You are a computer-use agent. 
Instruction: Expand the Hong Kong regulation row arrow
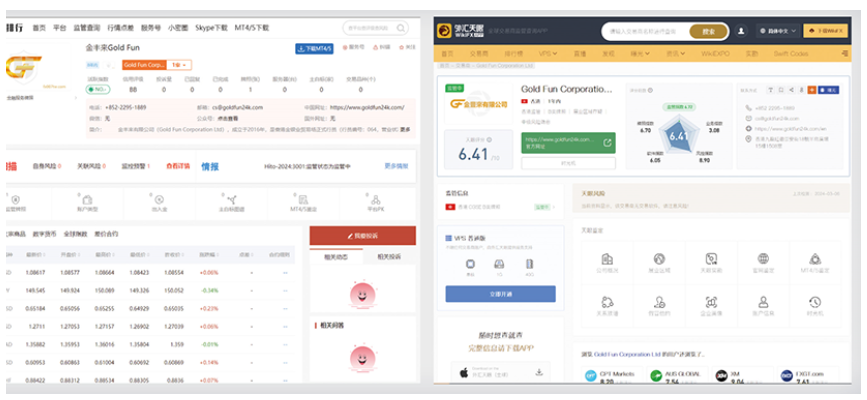[x=555, y=207]
